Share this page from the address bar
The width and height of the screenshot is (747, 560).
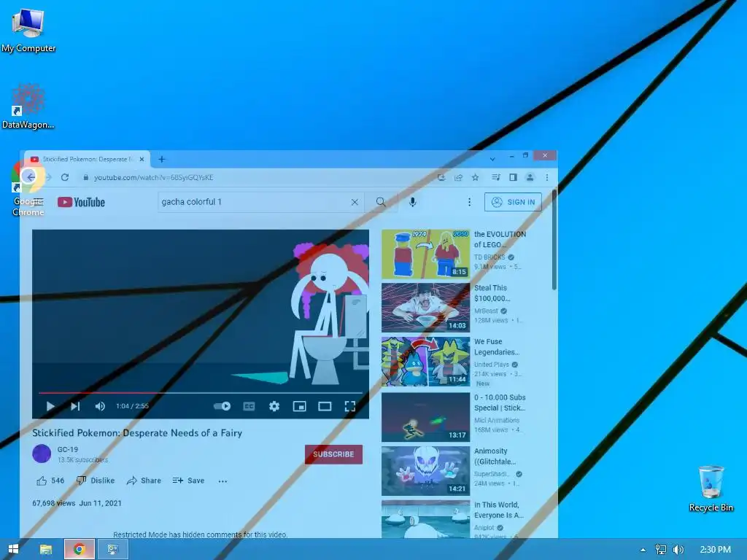458,177
